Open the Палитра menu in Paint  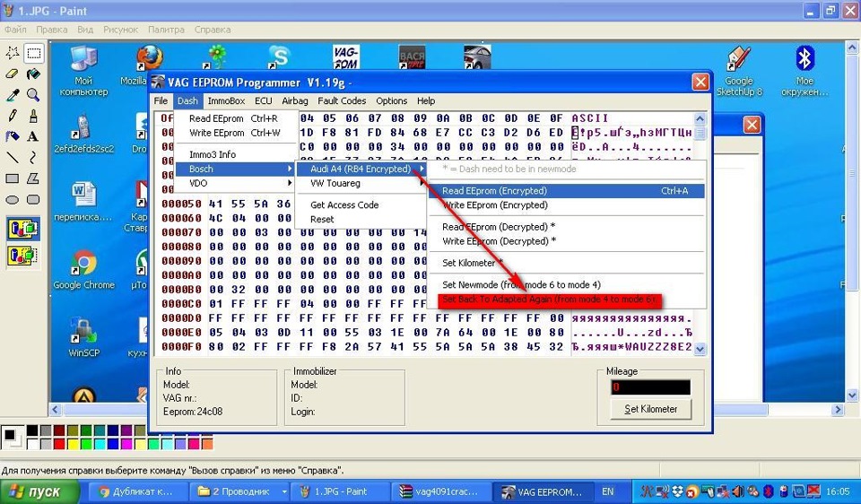point(167,30)
